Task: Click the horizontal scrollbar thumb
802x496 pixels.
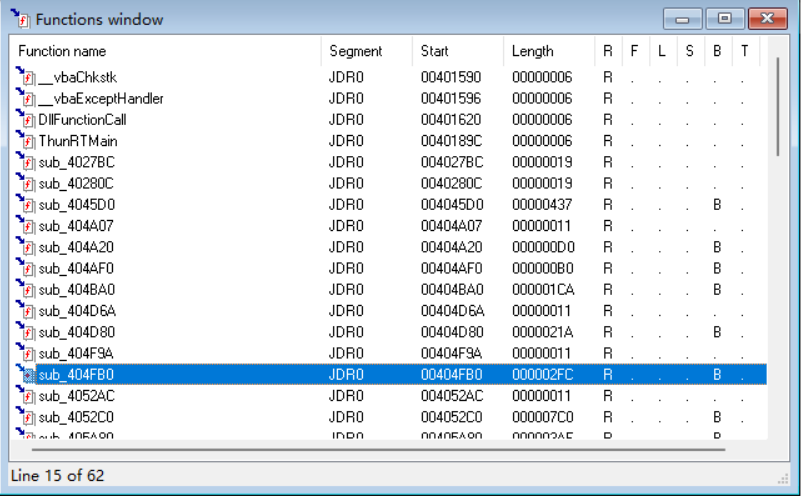Action: [x=378, y=449]
